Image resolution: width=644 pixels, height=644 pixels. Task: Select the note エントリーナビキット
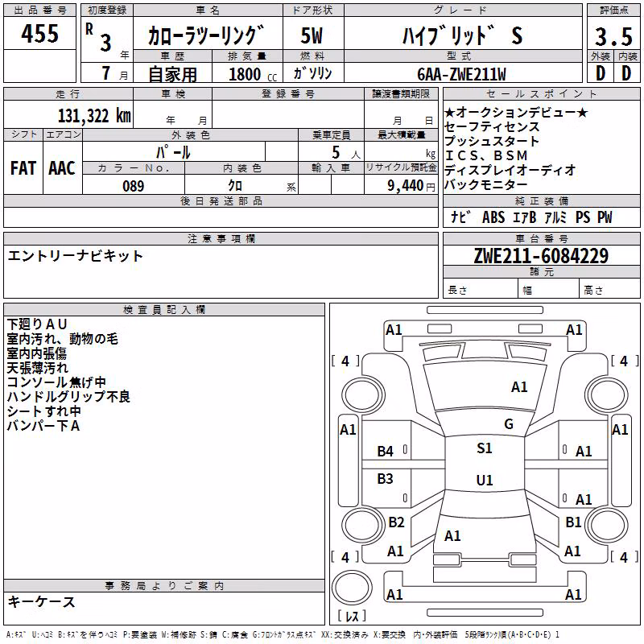coord(75,256)
